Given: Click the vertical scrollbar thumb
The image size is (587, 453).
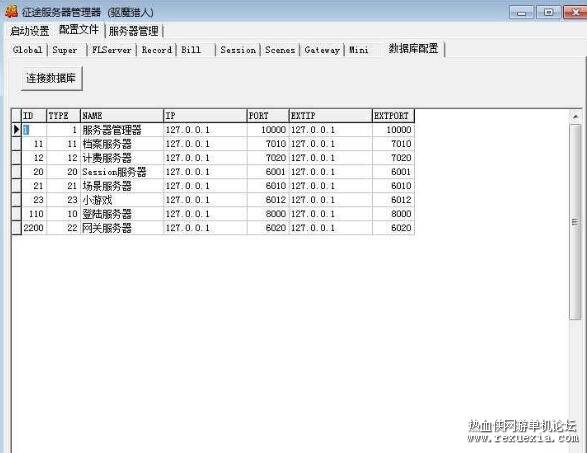Looking at the screenshot, I should (x=575, y=222).
